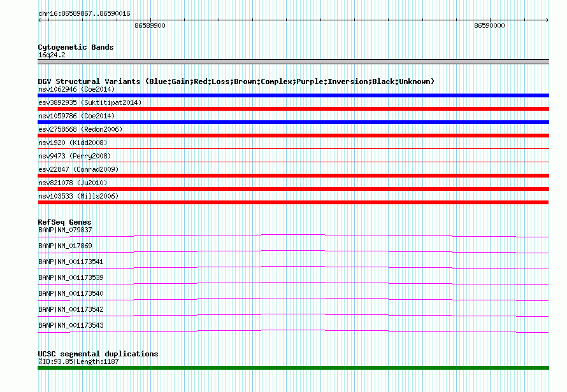Image resolution: width=567 pixels, height=392 pixels.
Task: Open variant esv3892935 (Suktitipat2014) label
Action: 90,102
